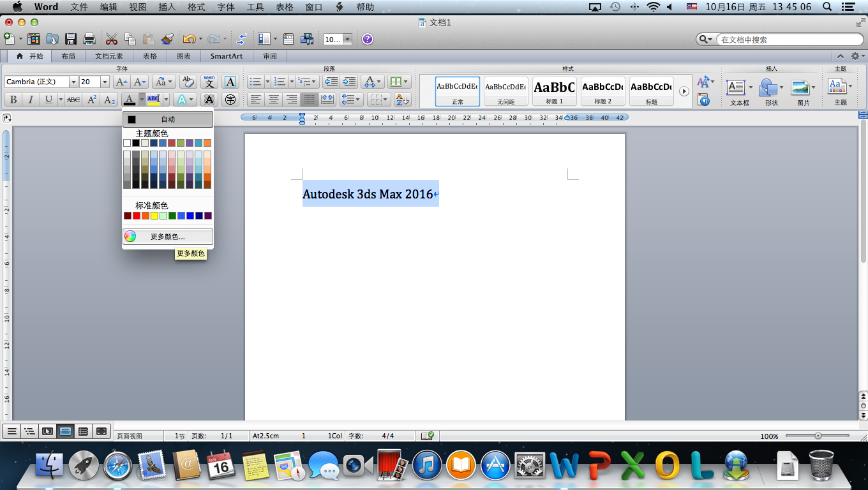Click the Print icon in toolbar
Image resolution: width=868 pixels, height=490 pixels.
tap(89, 39)
